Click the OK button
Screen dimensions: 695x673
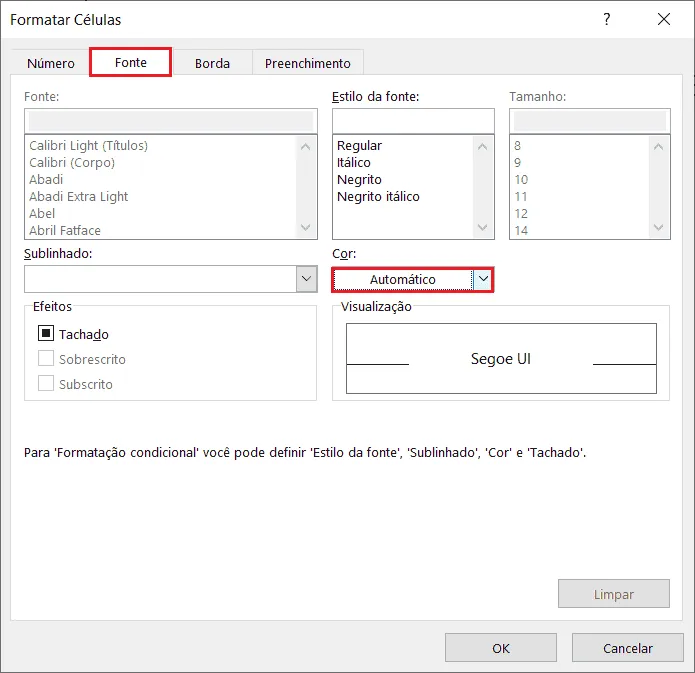tap(501, 648)
